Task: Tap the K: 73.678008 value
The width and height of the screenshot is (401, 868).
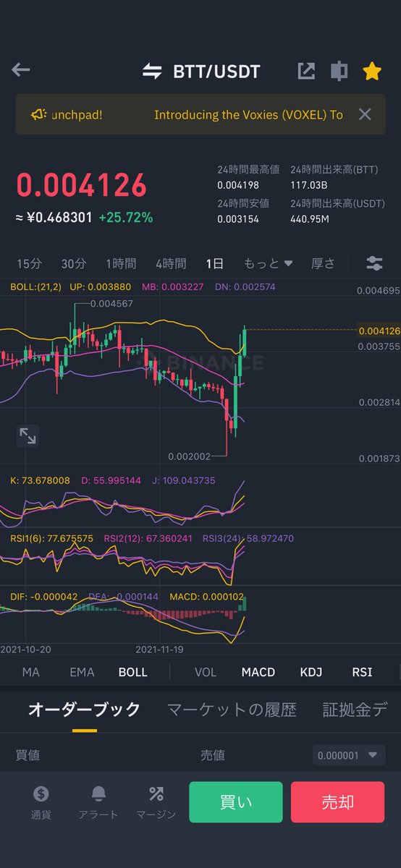Action: (40, 480)
